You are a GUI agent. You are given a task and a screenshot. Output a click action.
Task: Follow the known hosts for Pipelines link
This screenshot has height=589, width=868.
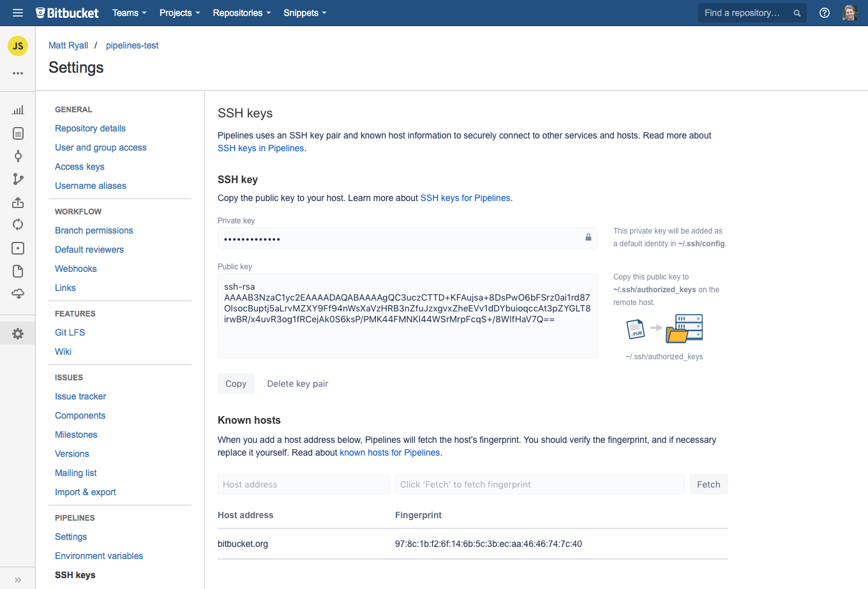tap(389, 452)
